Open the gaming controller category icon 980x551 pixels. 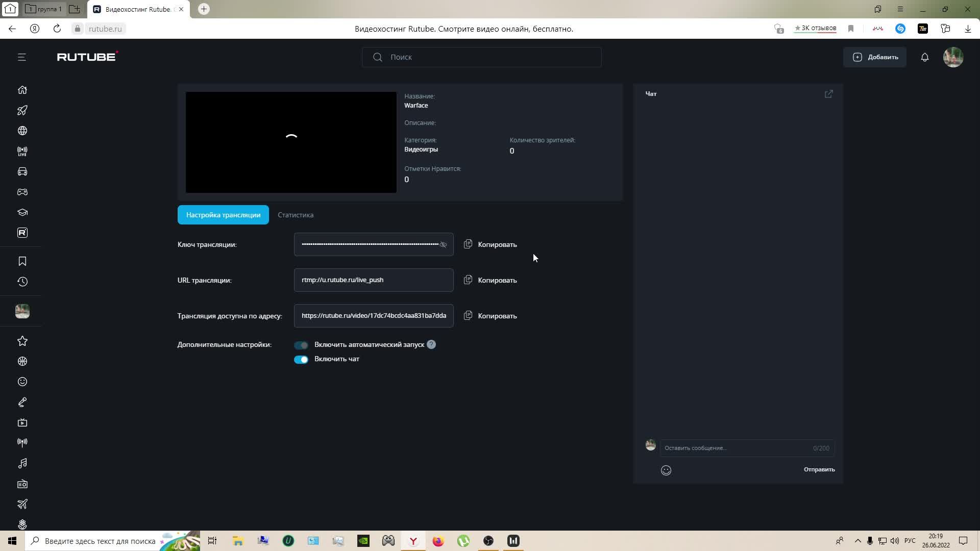pos(22,192)
